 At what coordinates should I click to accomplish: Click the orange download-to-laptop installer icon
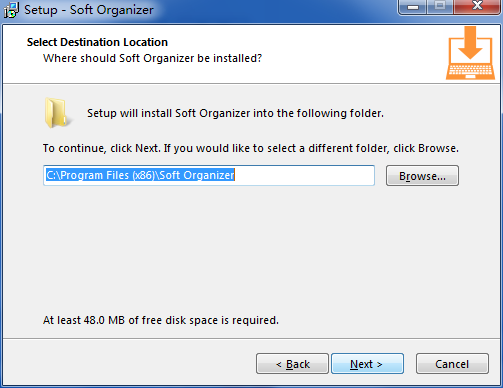[x=470, y=53]
